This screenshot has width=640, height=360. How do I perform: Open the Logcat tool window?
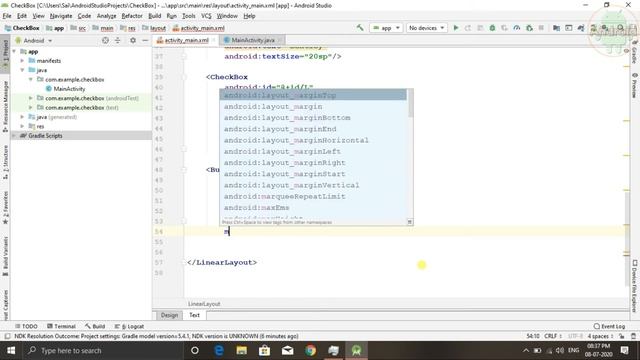click(129, 326)
